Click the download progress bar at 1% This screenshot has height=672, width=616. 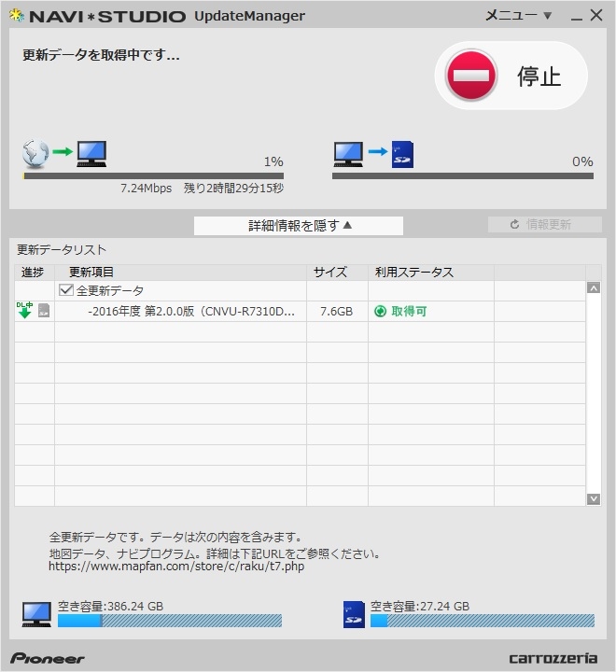click(153, 176)
